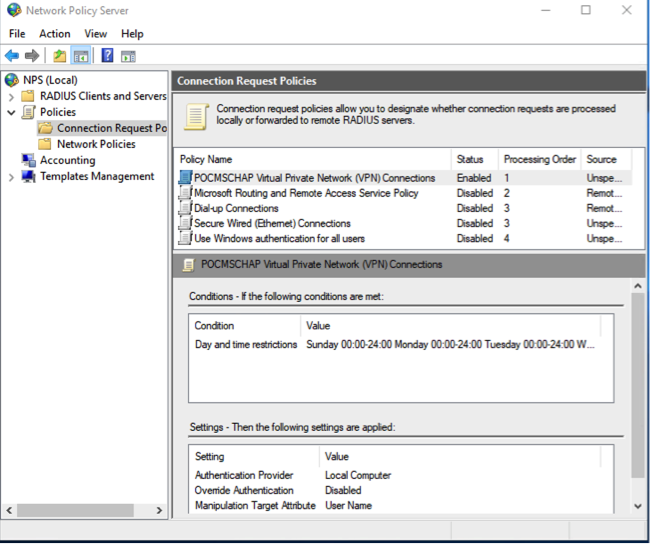The height and width of the screenshot is (544, 650).
Task: Select NPS (Local) root node
Action: [50, 80]
